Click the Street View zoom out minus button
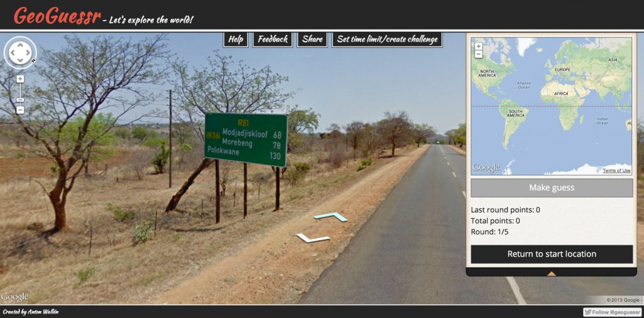This screenshot has width=644, height=318. click(20, 110)
